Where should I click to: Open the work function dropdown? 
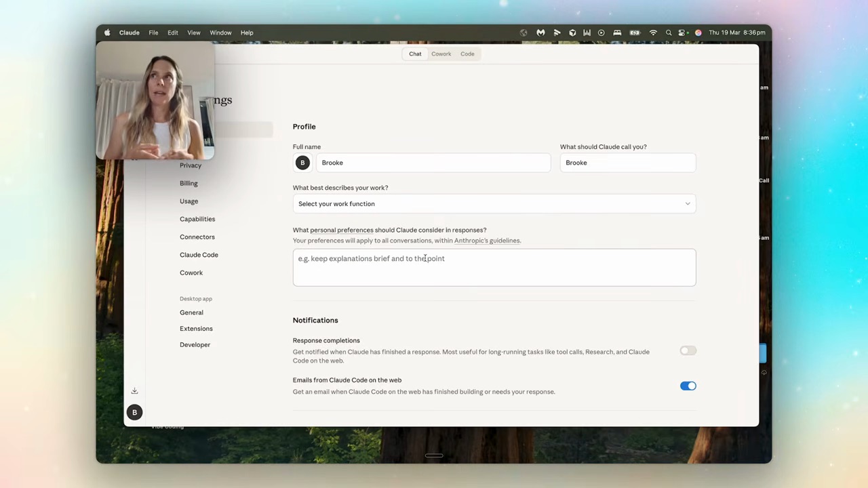(494, 203)
